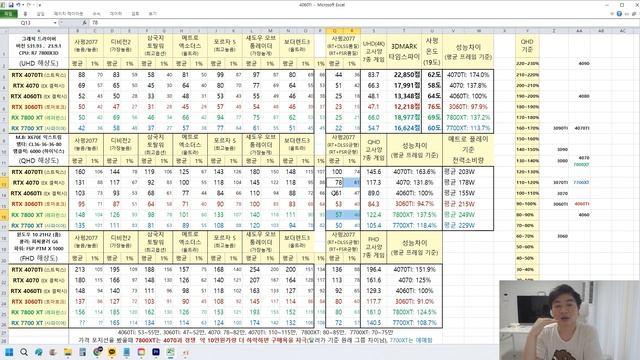This screenshot has width=640, height=360.
Task: Click the red temperature cell 76도
Action: click(x=432, y=107)
